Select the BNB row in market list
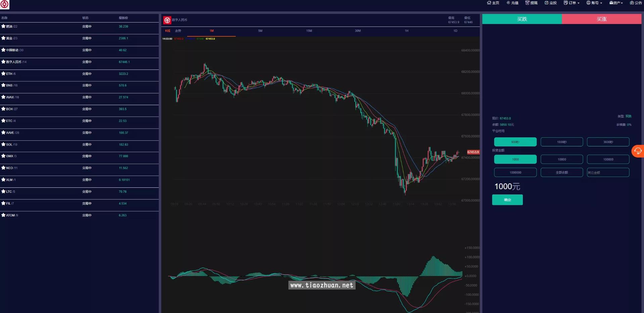The height and width of the screenshot is (313, 644). [x=79, y=86]
